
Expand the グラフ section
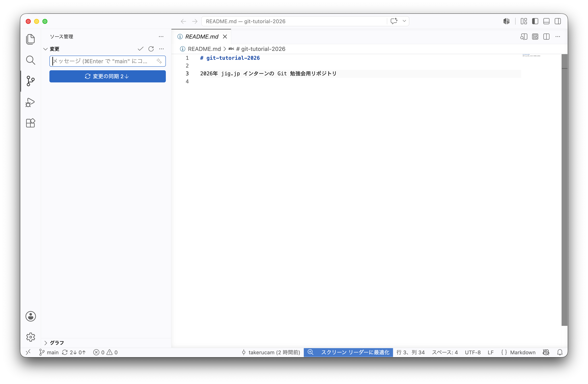(45, 343)
